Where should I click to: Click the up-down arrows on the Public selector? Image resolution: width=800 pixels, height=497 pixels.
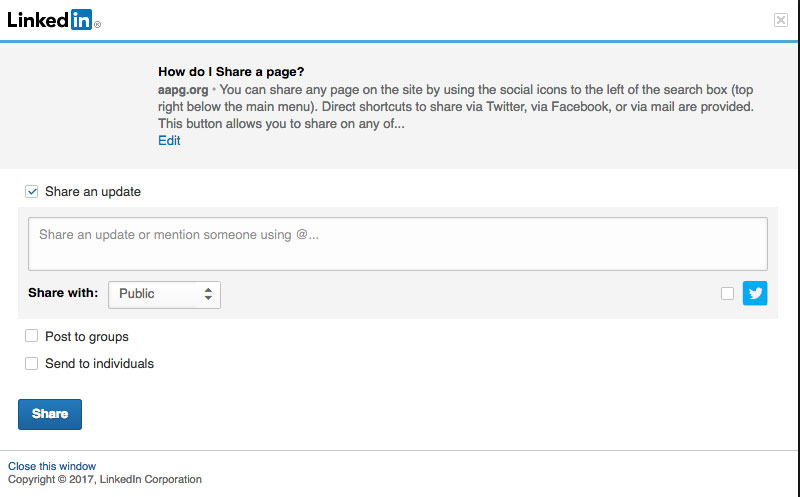tap(208, 294)
